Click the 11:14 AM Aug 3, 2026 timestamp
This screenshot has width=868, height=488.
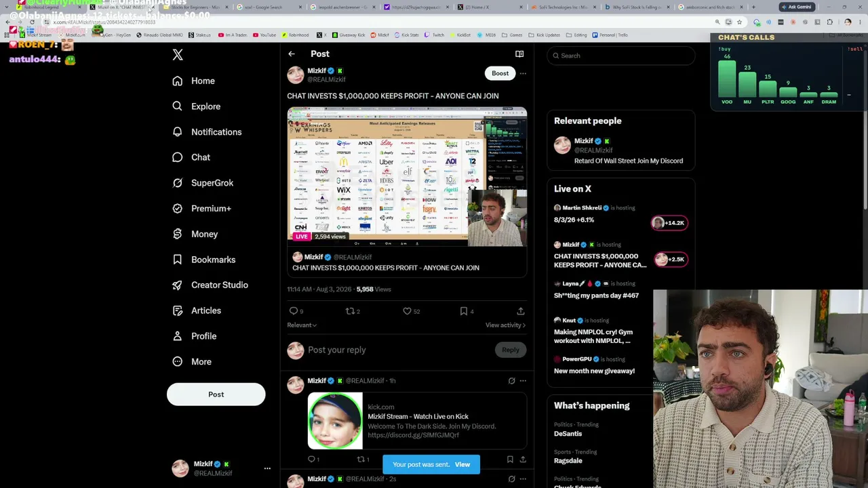319,289
